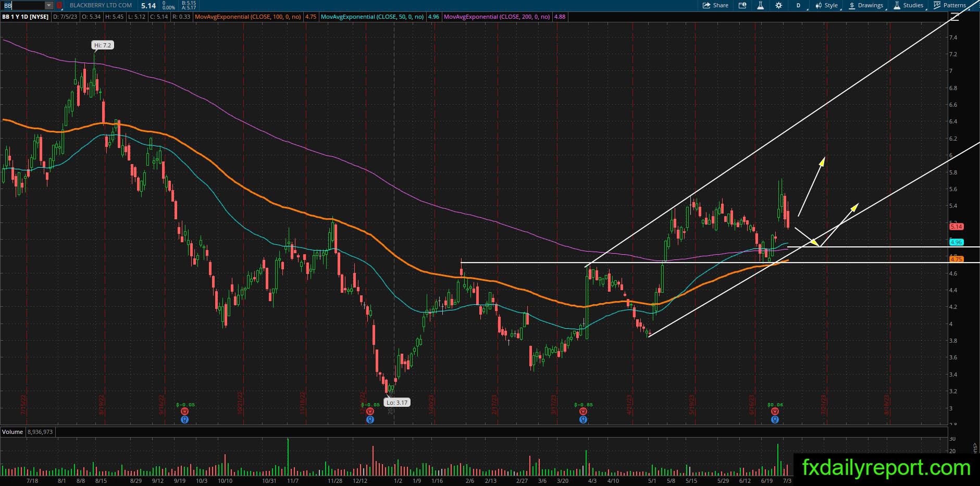Image resolution: width=980 pixels, height=486 pixels.
Task: Click the red earnings phone icon under $-0.85
Action: [x=583, y=412]
